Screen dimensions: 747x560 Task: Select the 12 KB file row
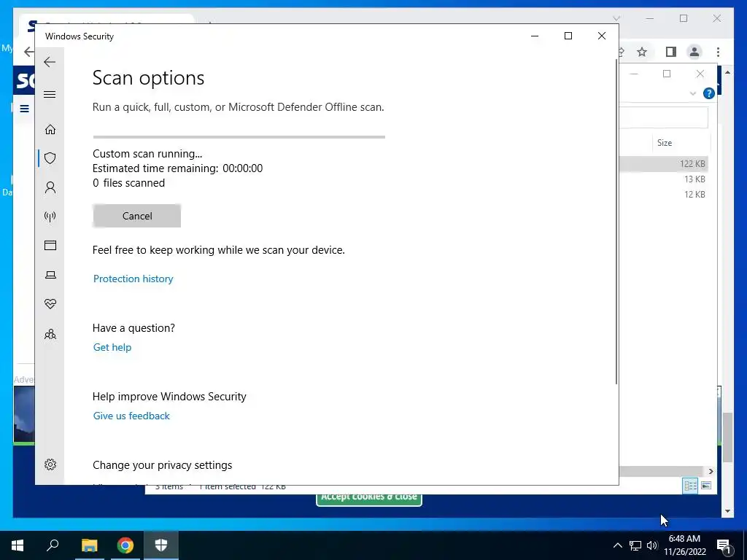click(x=664, y=194)
